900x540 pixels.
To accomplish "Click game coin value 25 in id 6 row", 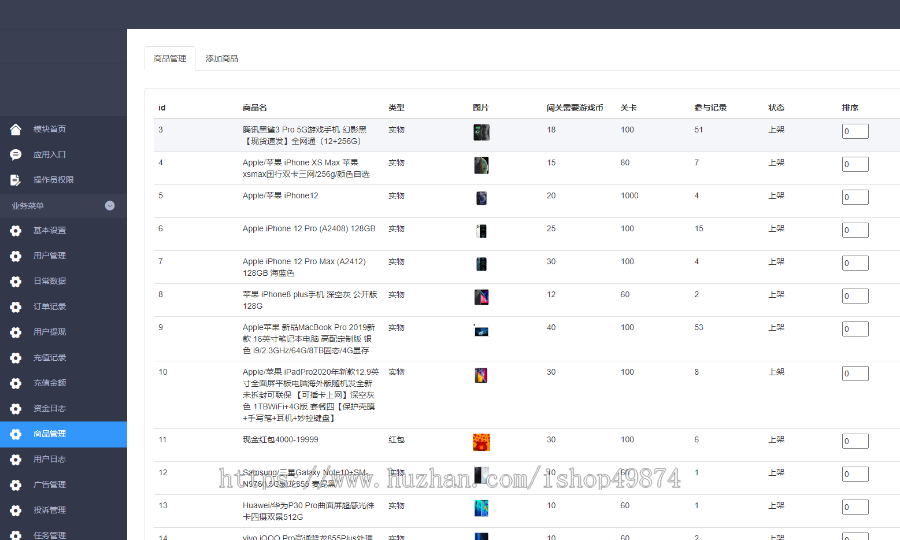I will click(551, 228).
